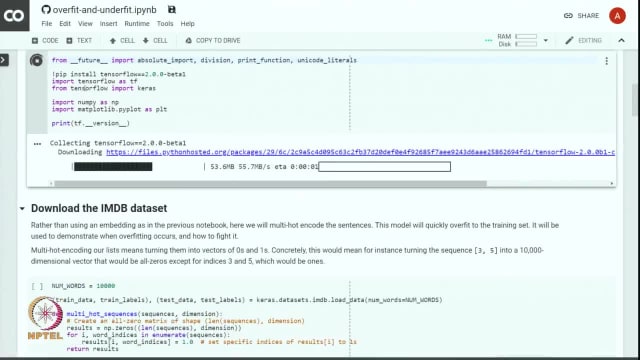The height and width of the screenshot is (360, 640).
Task: Open the Tools menu
Action: pyautogui.click(x=165, y=24)
